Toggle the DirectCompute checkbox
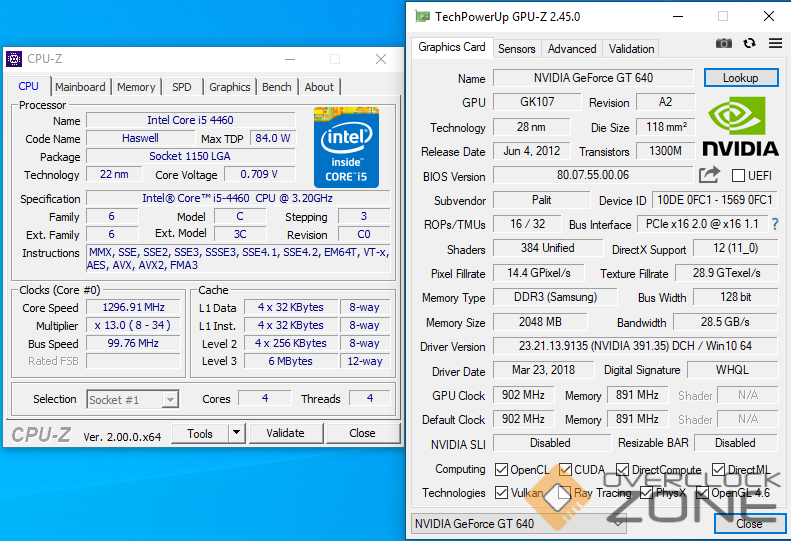The height and width of the screenshot is (541, 791). 623,470
